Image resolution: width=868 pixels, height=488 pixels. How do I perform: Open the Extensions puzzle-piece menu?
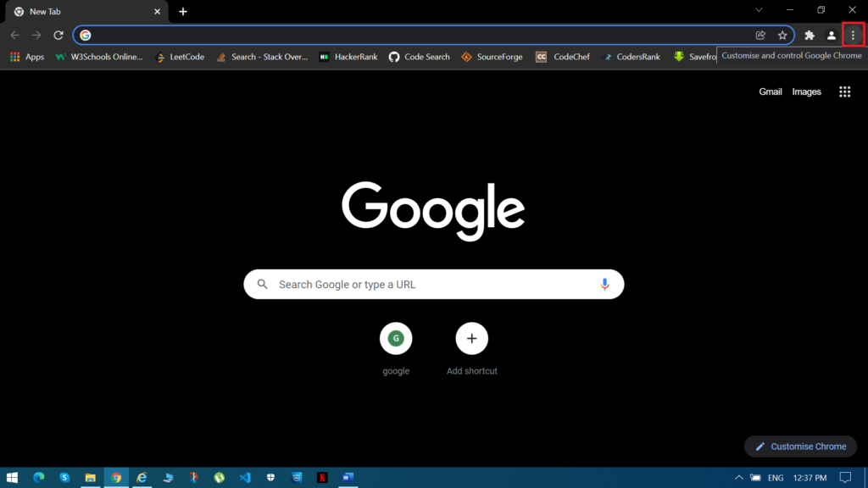click(x=810, y=36)
